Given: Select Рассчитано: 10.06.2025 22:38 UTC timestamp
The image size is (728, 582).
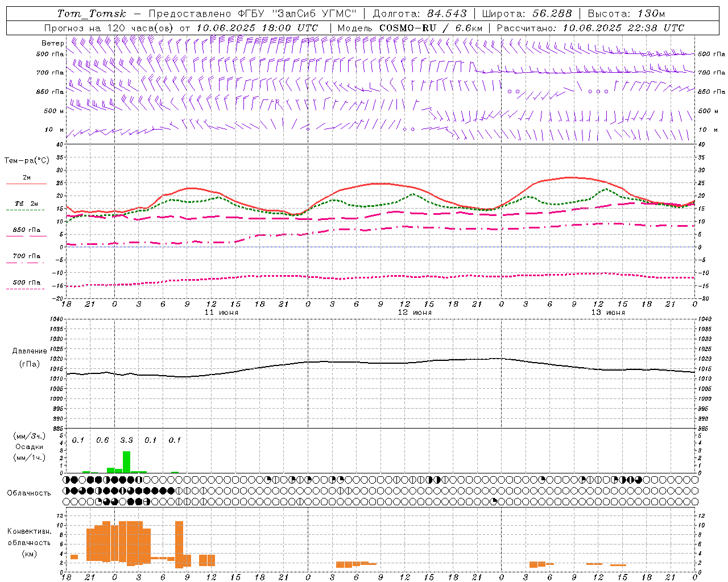Looking at the screenshot, I should coord(591,28).
